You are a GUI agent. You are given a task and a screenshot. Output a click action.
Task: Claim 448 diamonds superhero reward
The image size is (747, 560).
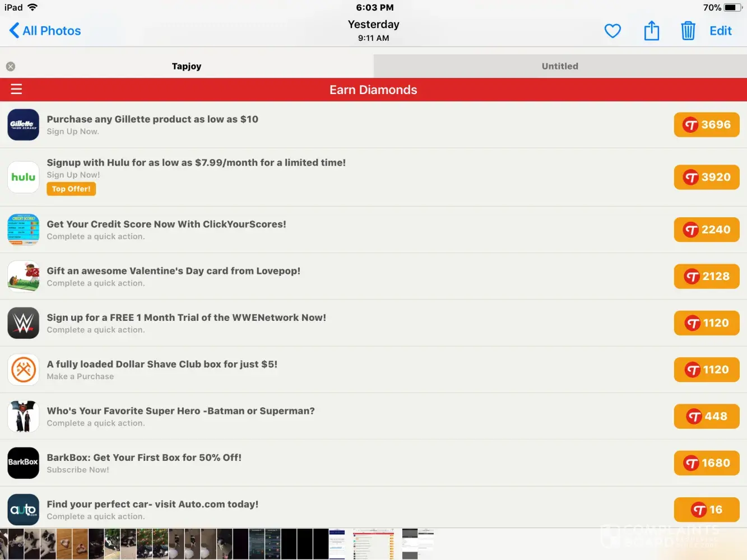click(x=707, y=417)
